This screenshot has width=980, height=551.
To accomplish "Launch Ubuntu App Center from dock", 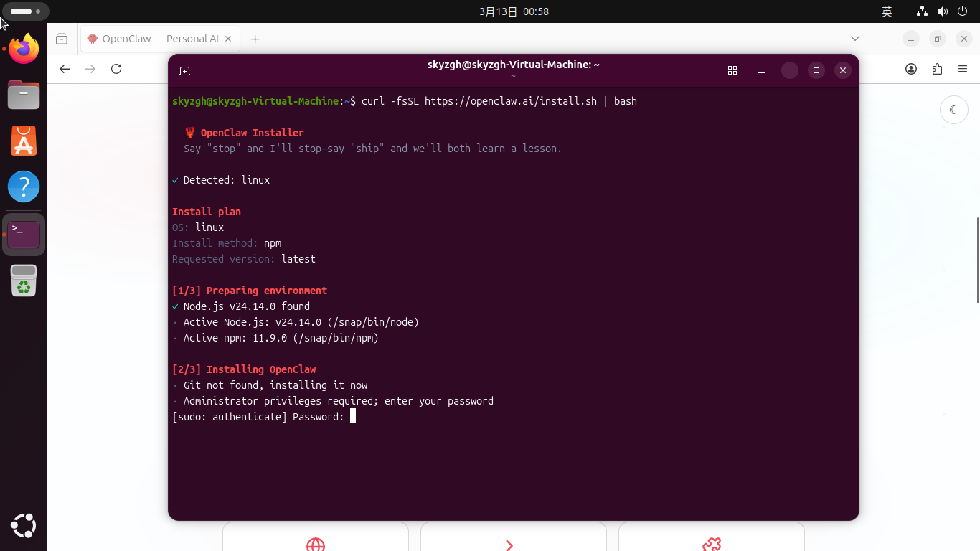I will (24, 141).
